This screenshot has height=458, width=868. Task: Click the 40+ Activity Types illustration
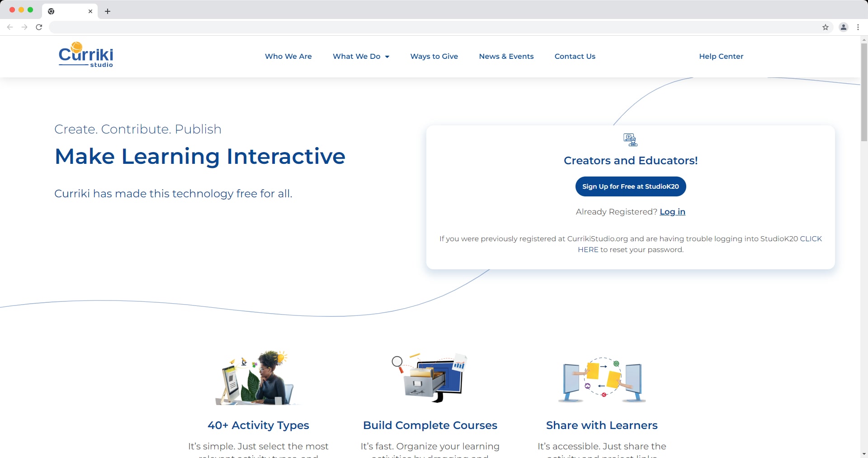pos(258,377)
